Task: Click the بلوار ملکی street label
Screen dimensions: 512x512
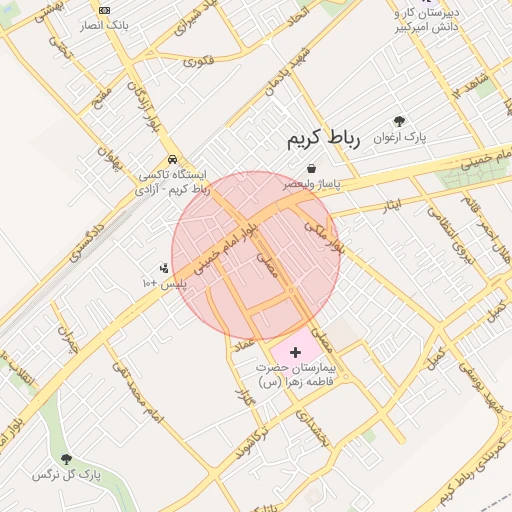Action: [324, 237]
